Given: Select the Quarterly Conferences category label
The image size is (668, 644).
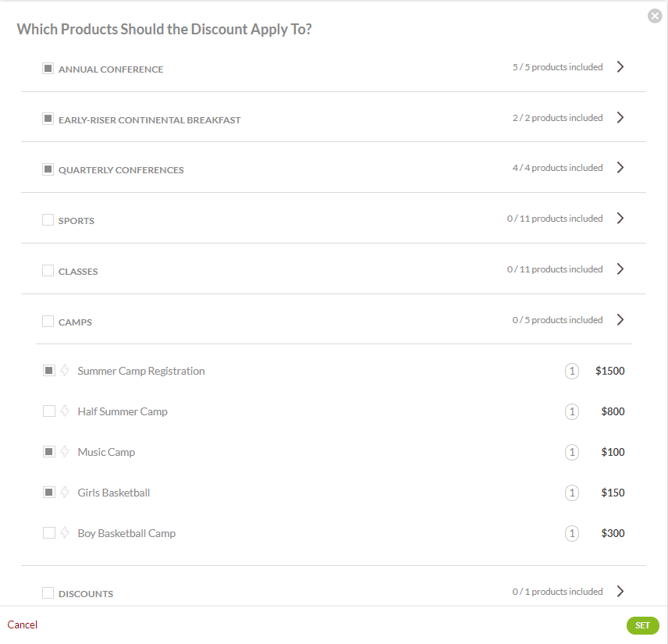Looking at the screenshot, I should (x=121, y=170).
